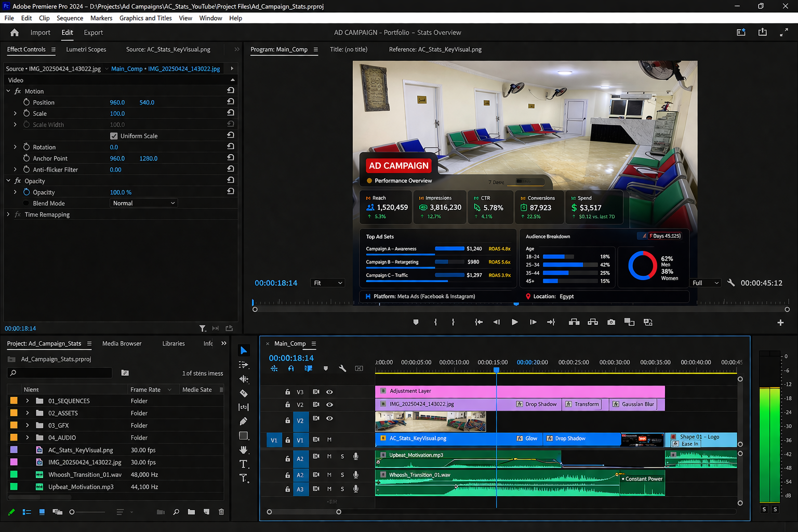Open the Sequence menu
The width and height of the screenshot is (798, 532).
coord(70,18)
